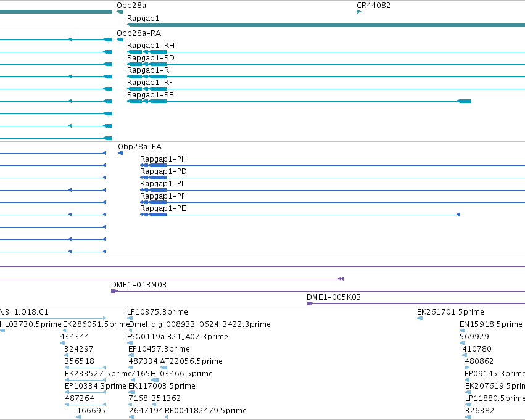Click the DME1-005K03 start arrow glyph

coord(310,303)
